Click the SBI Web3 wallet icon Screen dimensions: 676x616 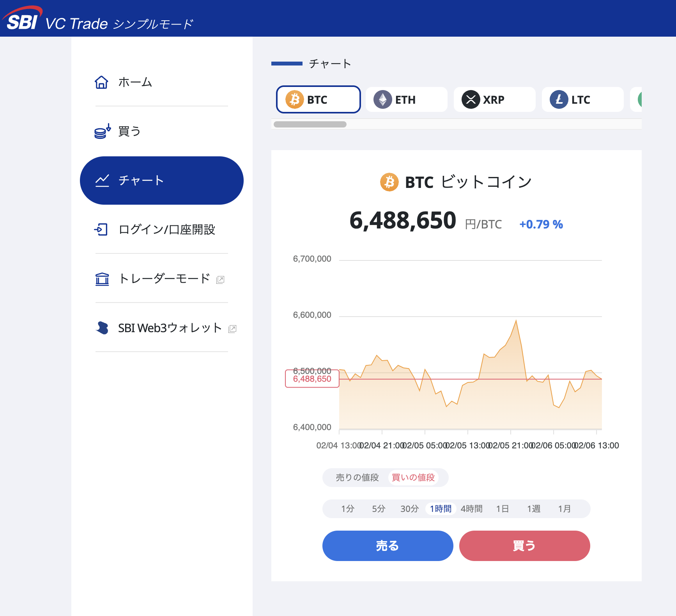coord(102,328)
